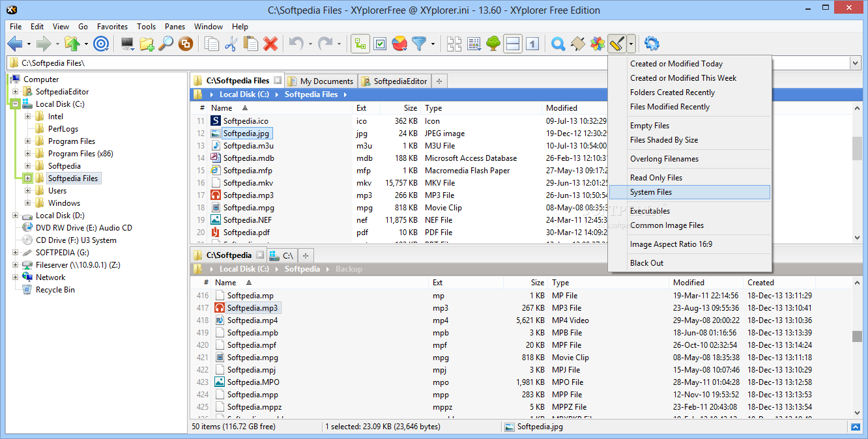Toggle selection checkboxes toolbar button
Viewport: 868px width, 439px height.
click(381, 44)
